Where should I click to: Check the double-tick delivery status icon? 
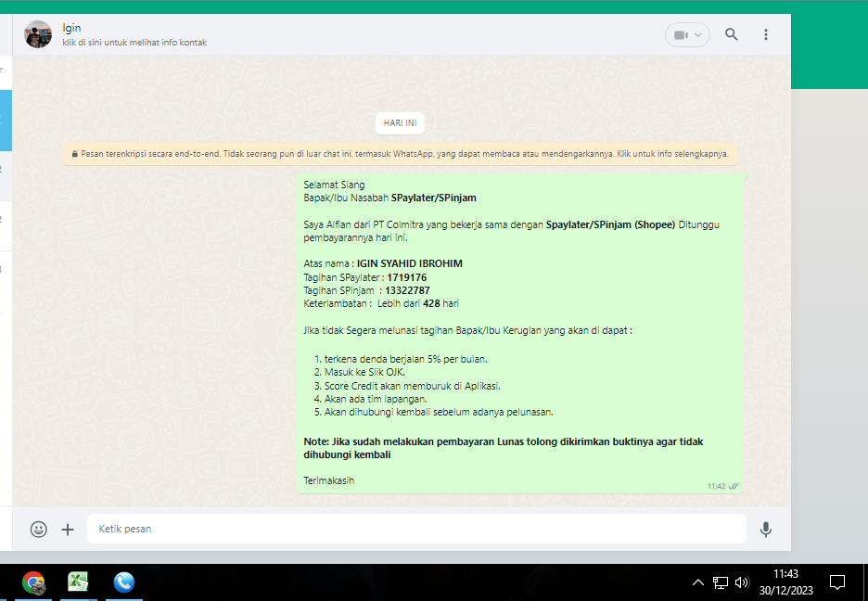[x=734, y=486]
